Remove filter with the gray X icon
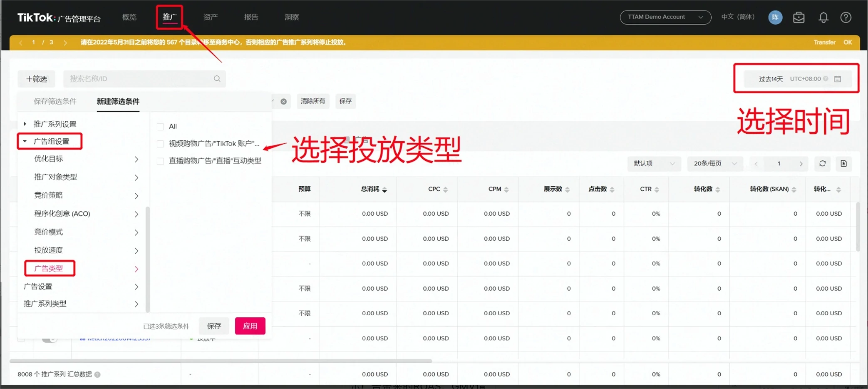Viewport: 868px width, 389px height. [x=283, y=101]
